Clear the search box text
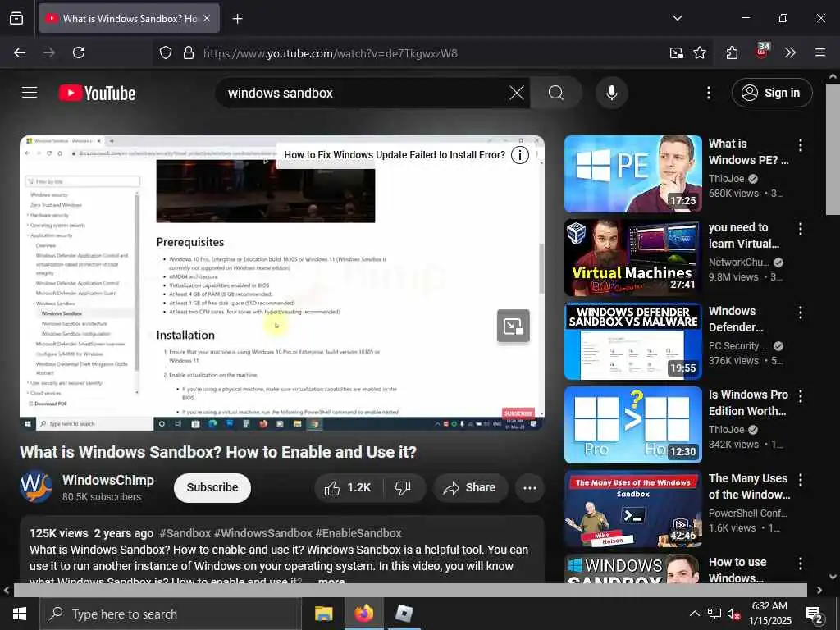This screenshot has height=630, width=840. coord(517,93)
